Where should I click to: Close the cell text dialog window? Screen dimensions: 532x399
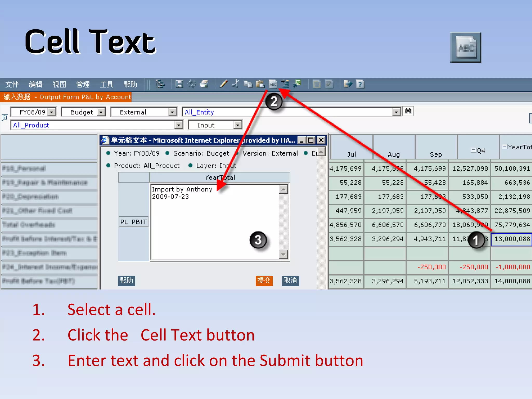coord(321,140)
